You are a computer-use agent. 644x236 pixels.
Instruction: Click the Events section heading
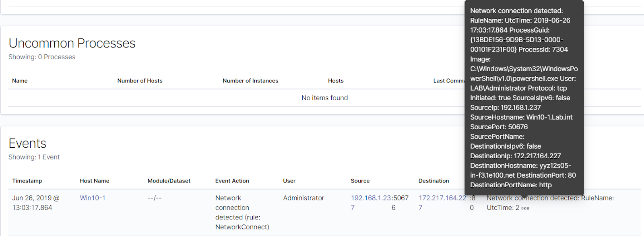pos(27,143)
